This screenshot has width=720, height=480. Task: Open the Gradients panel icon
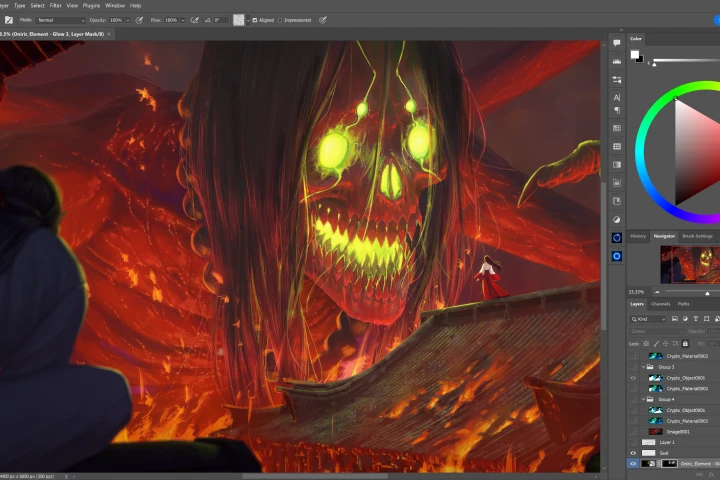point(617,164)
